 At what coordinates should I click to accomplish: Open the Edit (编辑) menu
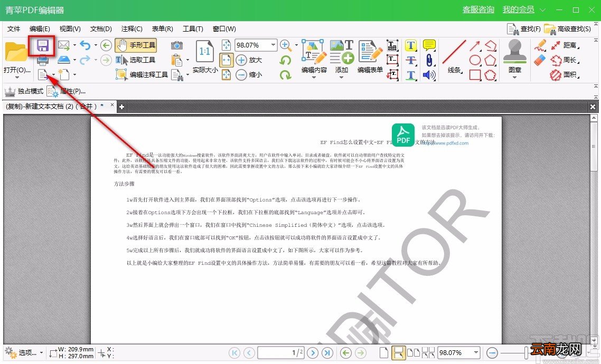point(40,28)
